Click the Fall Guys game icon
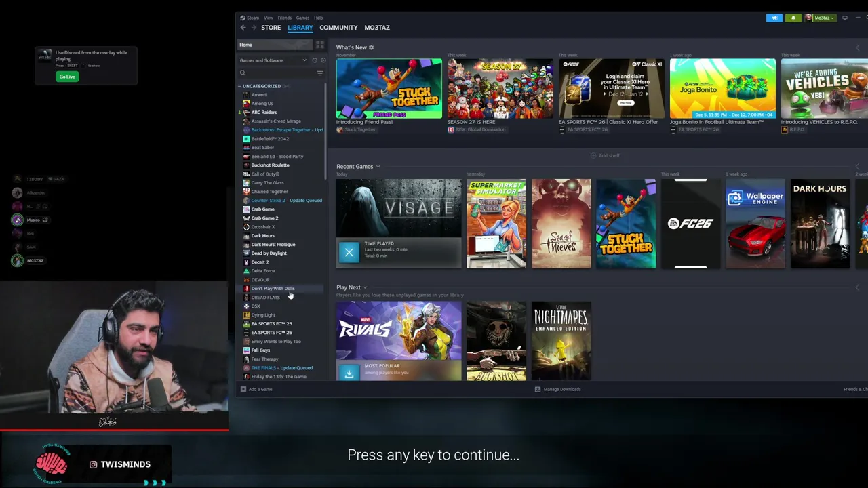This screenshot has width=868, height=488. [246, 350]
